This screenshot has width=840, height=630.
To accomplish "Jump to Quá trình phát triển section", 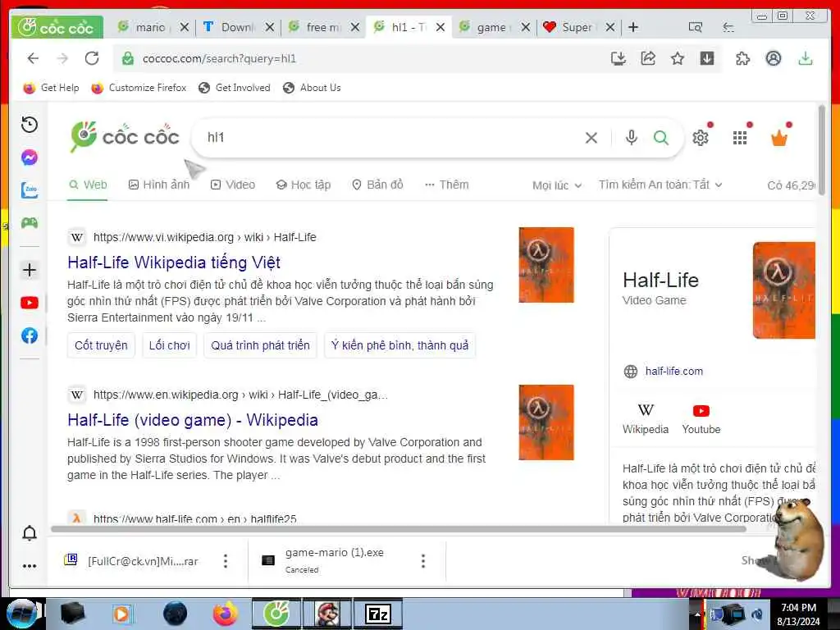I will (x=260, y=345).
